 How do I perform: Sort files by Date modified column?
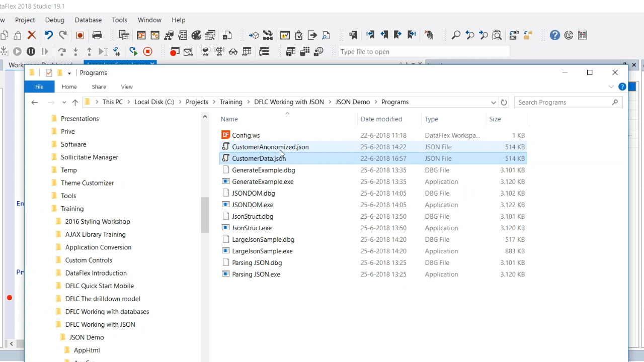point(381,119)
